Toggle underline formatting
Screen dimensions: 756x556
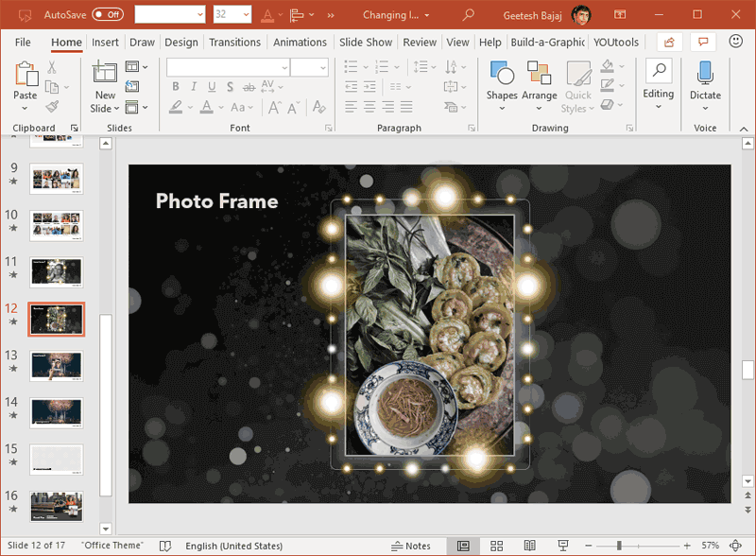tap(212, 86)
